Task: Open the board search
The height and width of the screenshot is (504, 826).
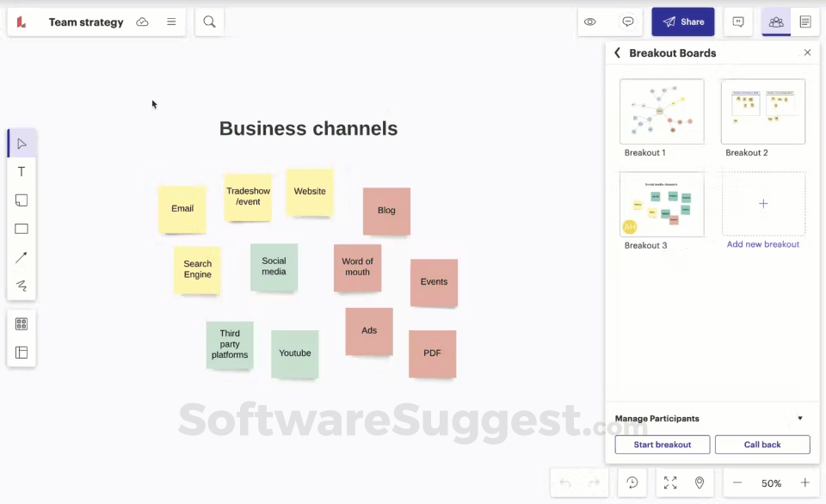Action: click(209, 22)
